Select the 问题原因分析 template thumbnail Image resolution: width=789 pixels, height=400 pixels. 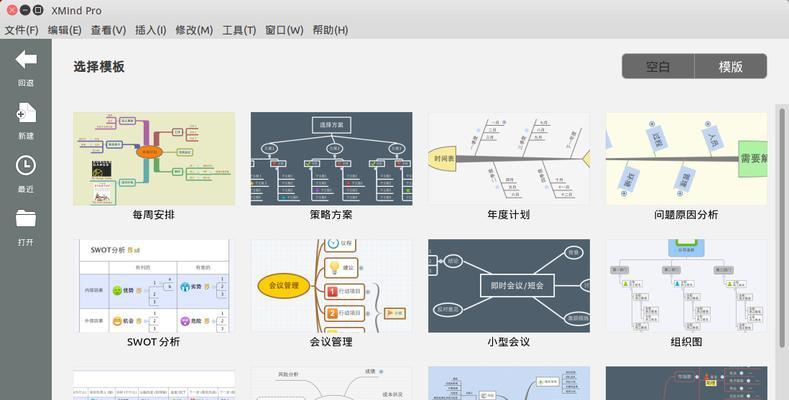click(686, 158)
